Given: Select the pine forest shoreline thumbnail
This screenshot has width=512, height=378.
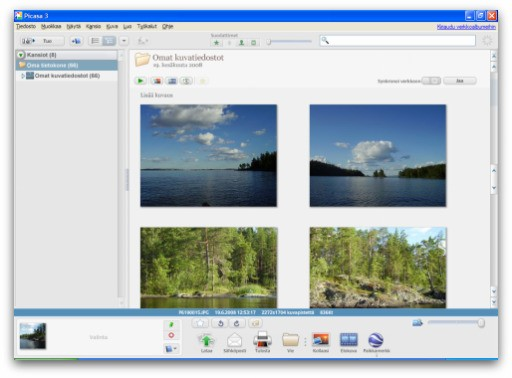Looking at the screenshot, I should pyautogui.click(x=208, y=268).
